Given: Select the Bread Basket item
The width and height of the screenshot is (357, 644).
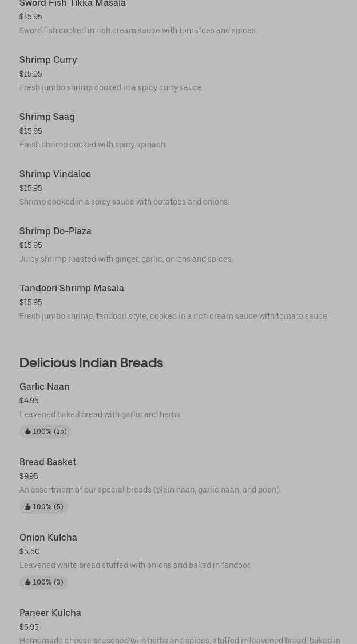Looking at the screenshot, I should [48, 462].
